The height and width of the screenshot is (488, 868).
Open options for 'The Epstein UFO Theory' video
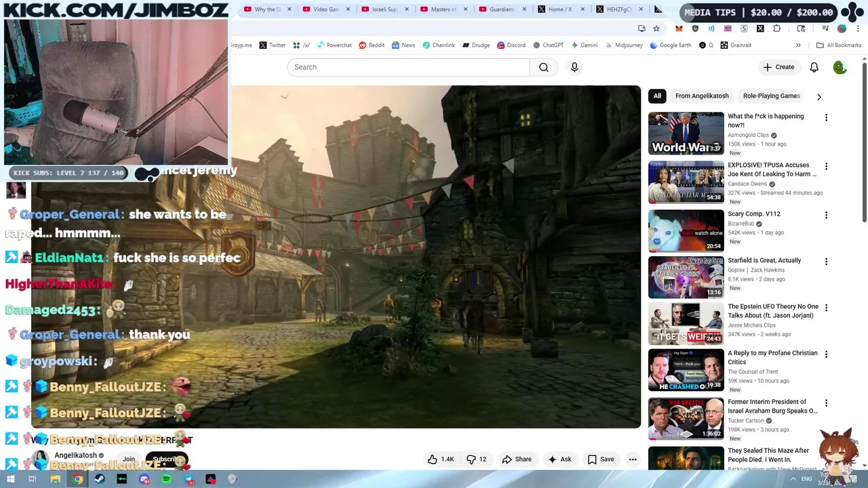tap(826, 308)
